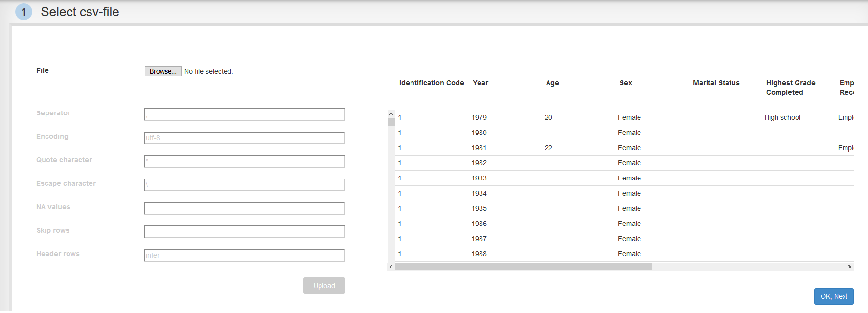868x313 pixels.
Task: Click the OK, Next button
Action: tap(834, 296)
